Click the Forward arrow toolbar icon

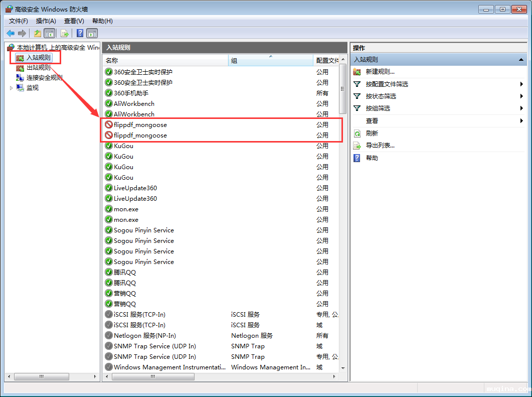click(22, 33)
